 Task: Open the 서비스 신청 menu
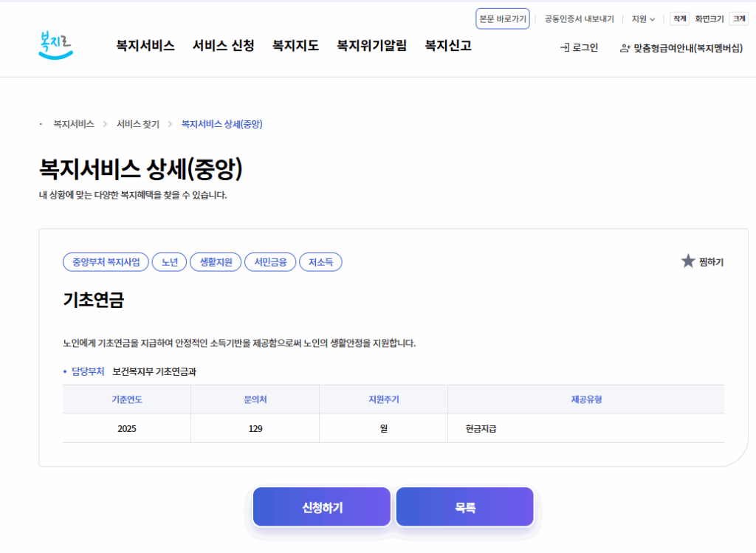pos(222,46)
